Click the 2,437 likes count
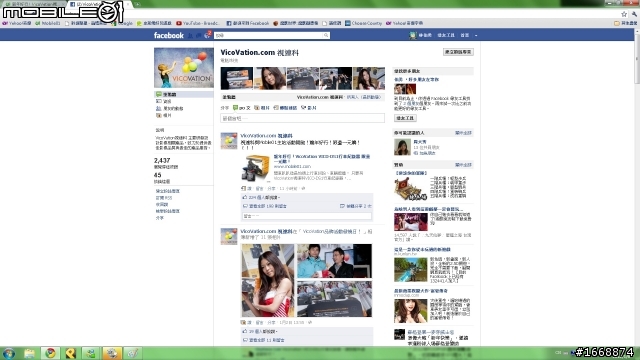Viewport: 640px width, 360px height. 162,160
